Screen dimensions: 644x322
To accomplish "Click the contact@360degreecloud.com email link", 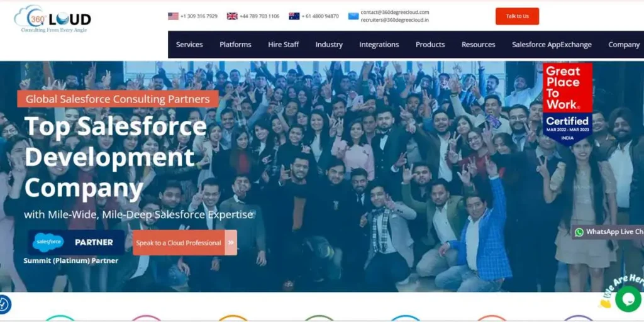I will [395, 13].
